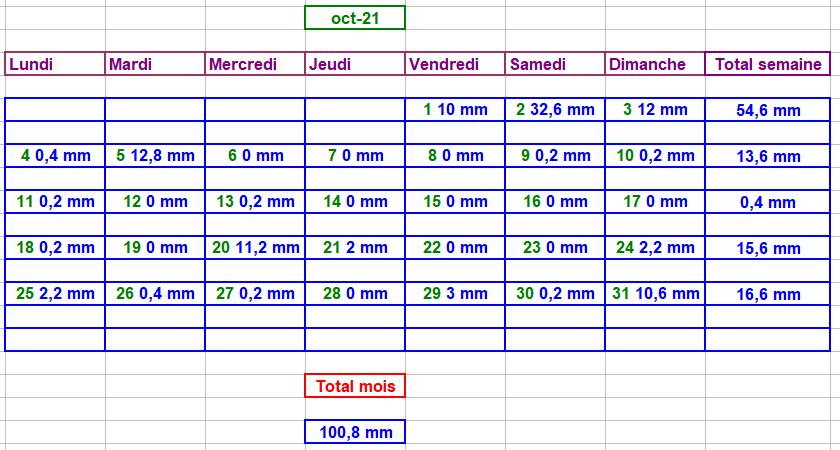
Task: Select the 100,8 mm monthly total cell
Action: tap(355, 432)
